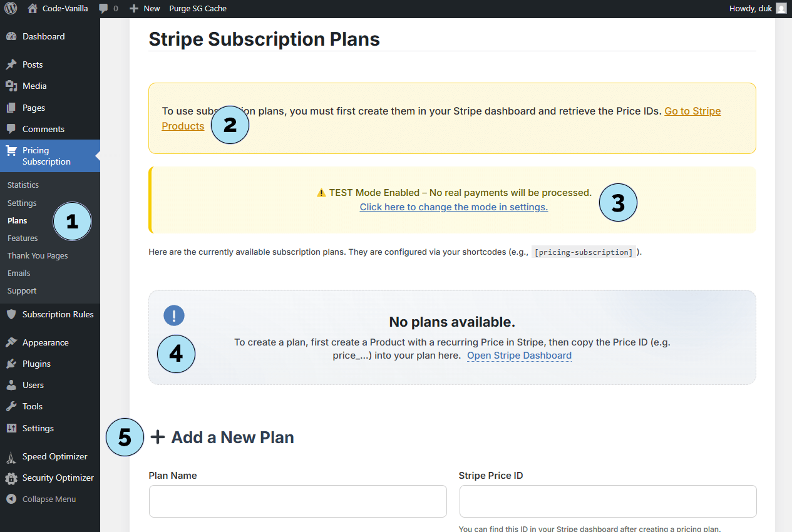Follow the Go to Stripe Products link

point(692,111)
